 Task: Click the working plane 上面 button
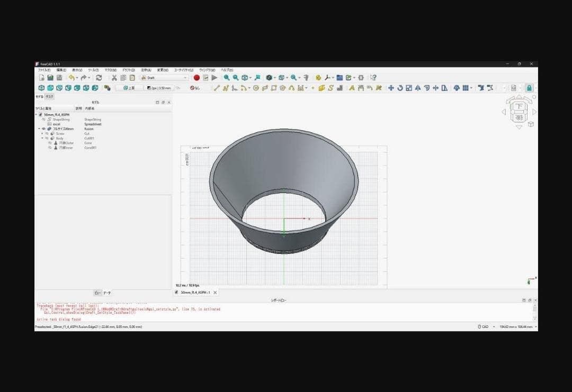129,88
